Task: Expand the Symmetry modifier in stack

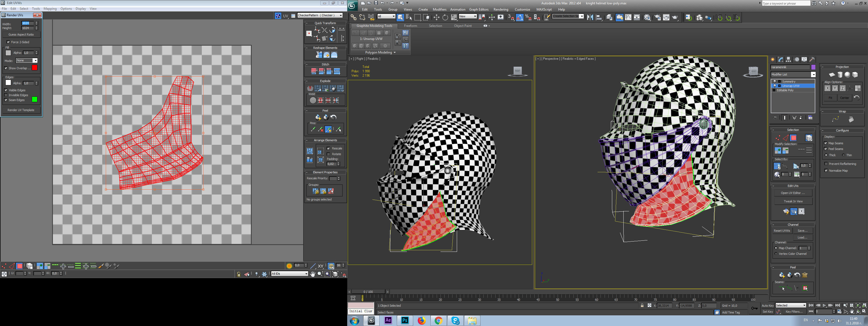Action: (779, 82)
